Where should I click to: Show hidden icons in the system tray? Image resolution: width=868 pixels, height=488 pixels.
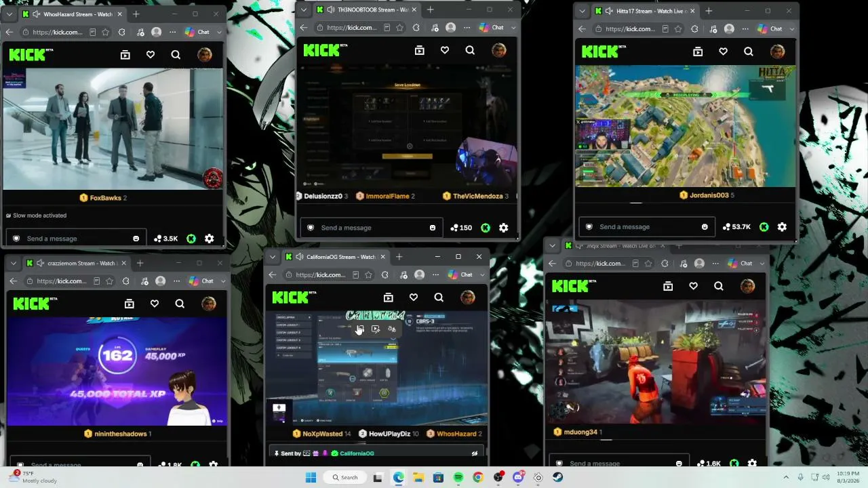point(786,477)
